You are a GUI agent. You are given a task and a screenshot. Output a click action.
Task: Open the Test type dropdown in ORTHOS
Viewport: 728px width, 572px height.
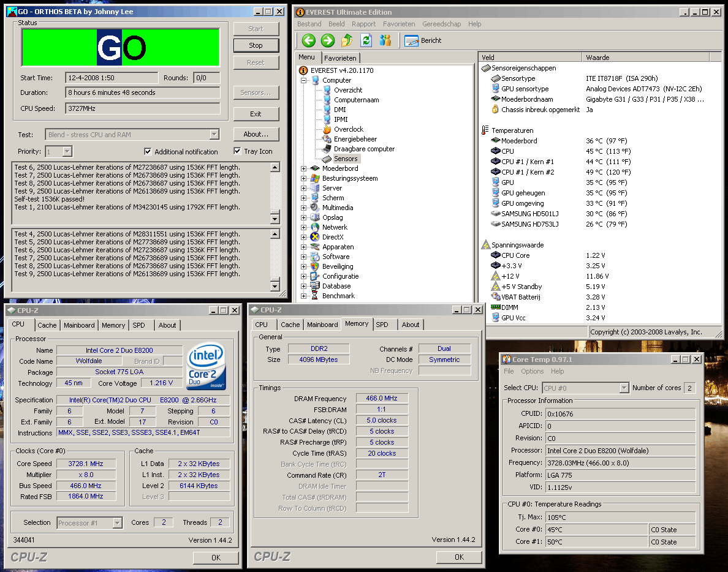coord(214,135)
